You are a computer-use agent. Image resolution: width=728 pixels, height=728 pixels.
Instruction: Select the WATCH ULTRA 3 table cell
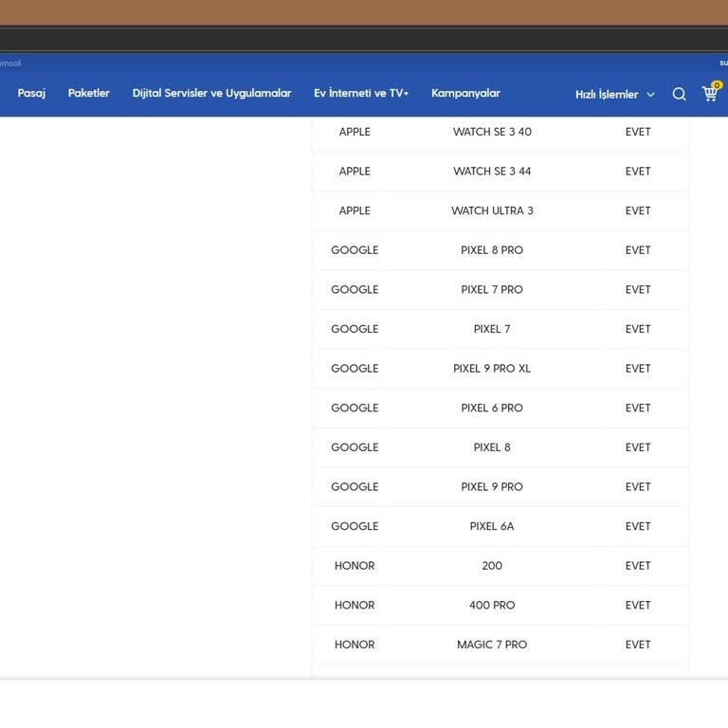point(492,210)
